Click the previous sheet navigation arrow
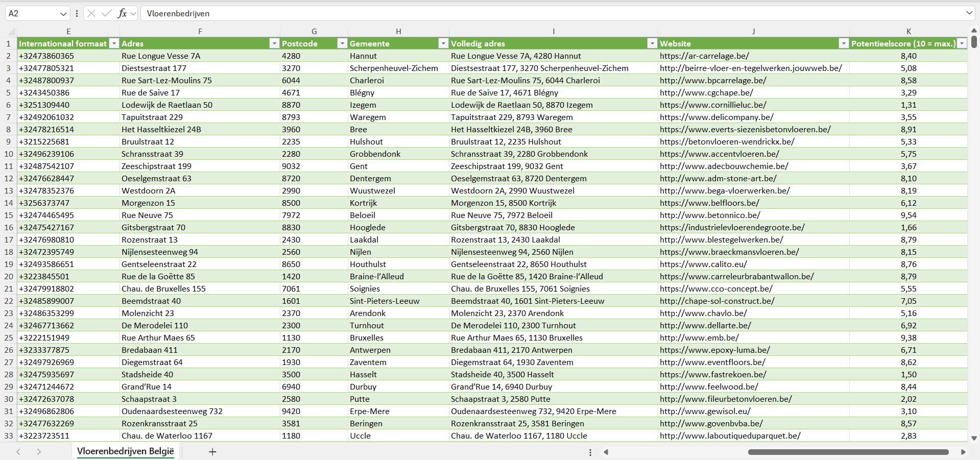 [x=18, y=452]
